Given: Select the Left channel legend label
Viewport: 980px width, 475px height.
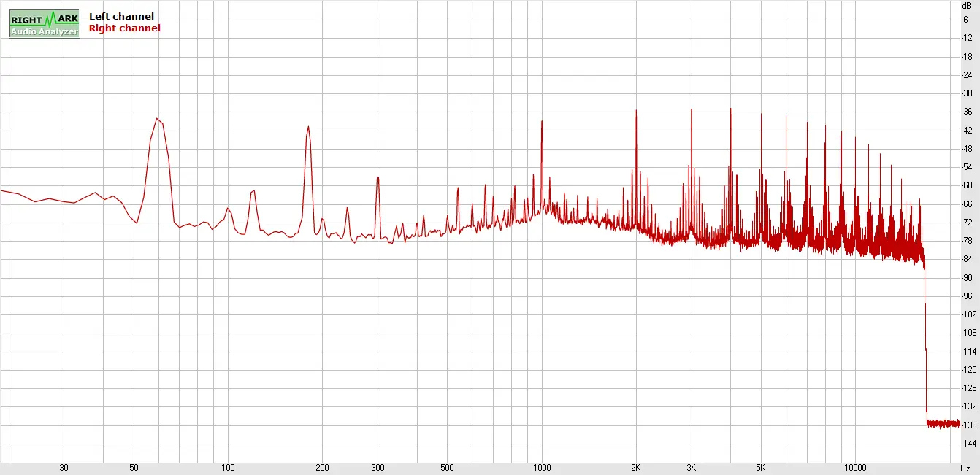Looking at the screenshot, I should coord(121,16).
